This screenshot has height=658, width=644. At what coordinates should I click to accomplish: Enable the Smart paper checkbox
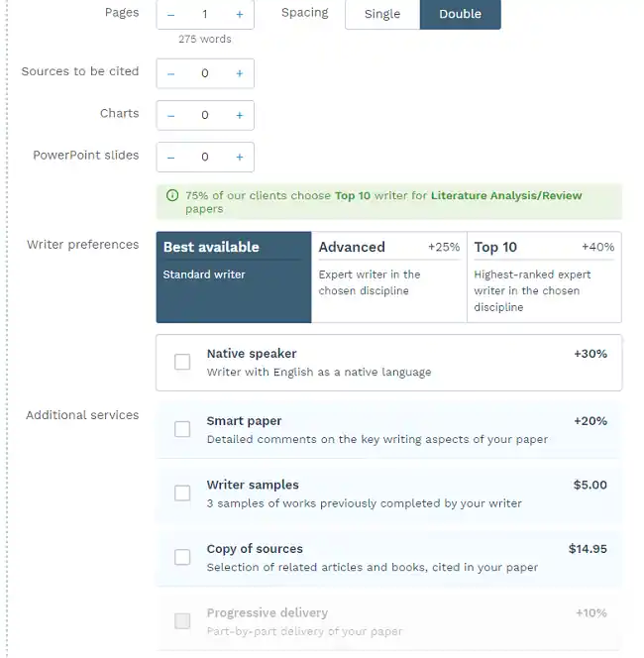point(182,429)
